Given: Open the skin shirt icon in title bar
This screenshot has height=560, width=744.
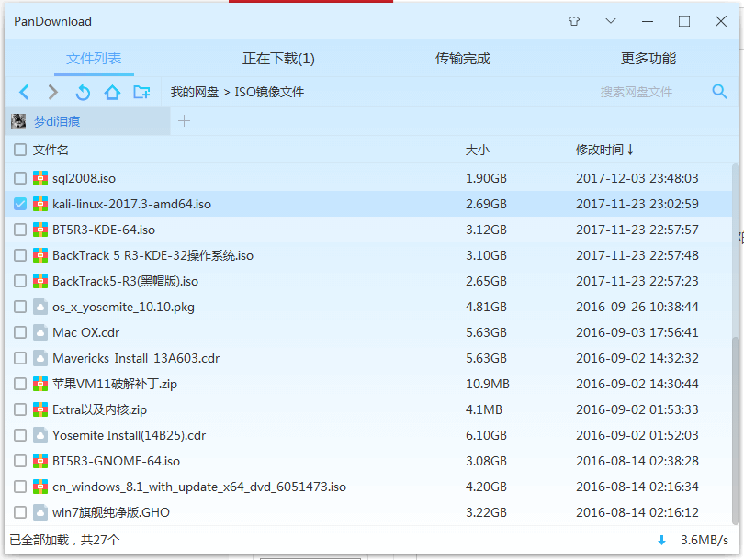Looking at the screenshot, I should [x=574, y=21].
